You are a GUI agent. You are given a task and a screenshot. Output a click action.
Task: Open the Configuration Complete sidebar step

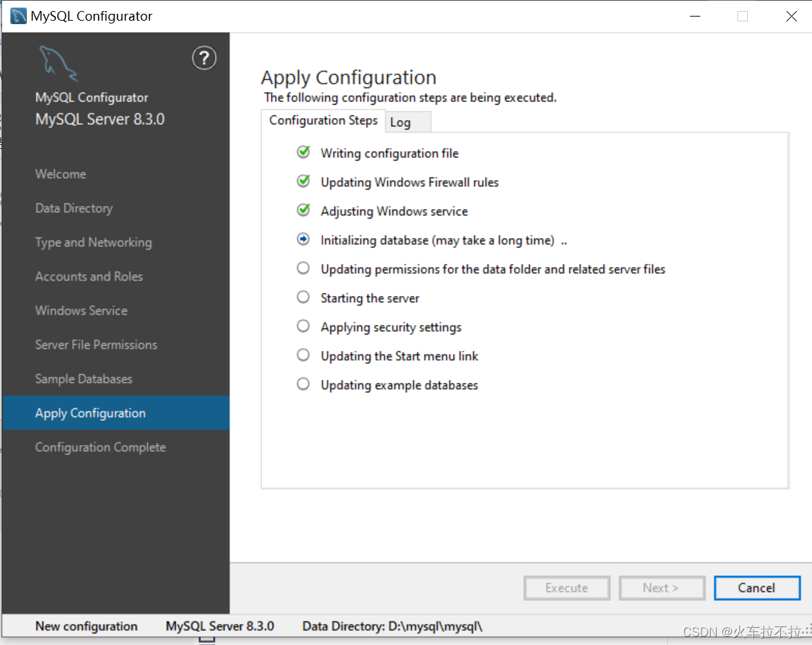tap(101, 447)
